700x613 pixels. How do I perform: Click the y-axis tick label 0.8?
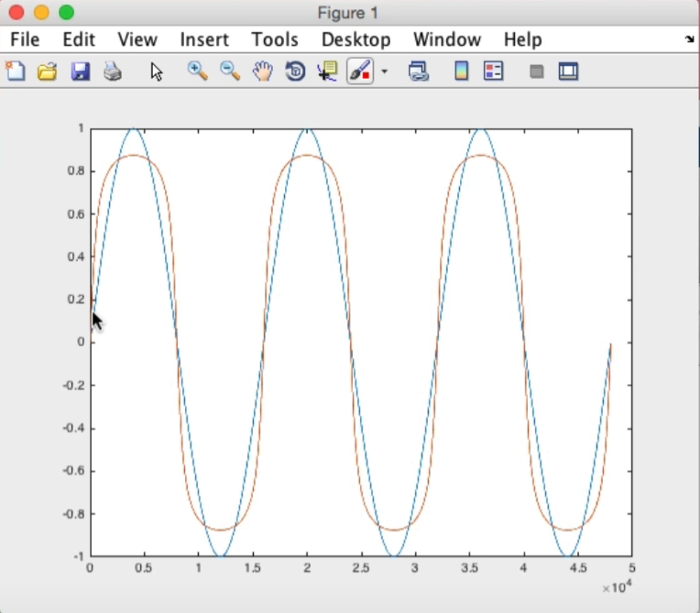tap(76, 170)
